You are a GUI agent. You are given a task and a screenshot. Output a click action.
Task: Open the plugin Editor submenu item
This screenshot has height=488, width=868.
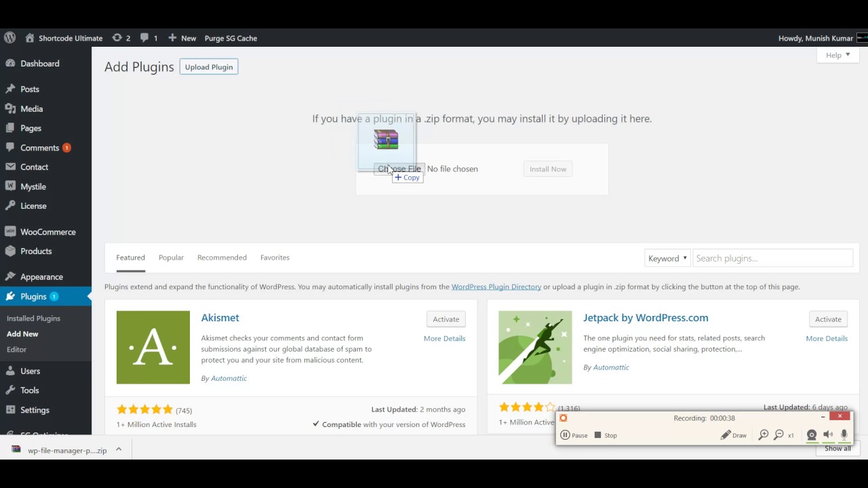point(16,349)
